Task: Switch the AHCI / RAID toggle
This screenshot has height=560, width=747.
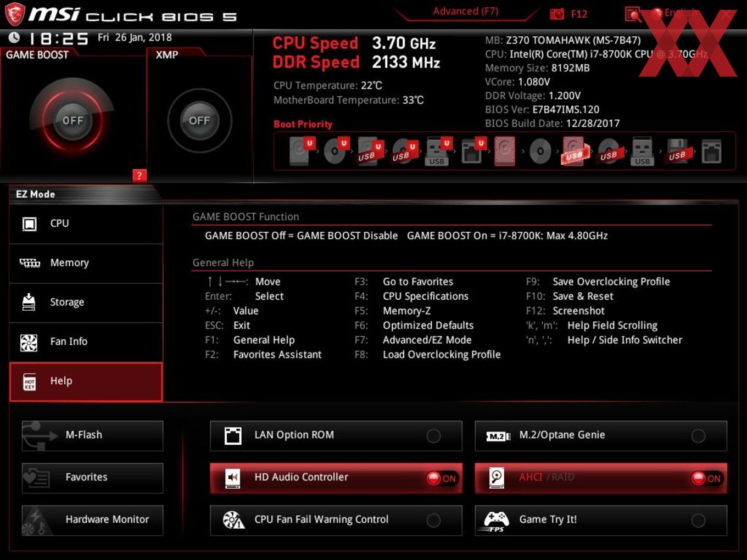Action: pos(706,478)
